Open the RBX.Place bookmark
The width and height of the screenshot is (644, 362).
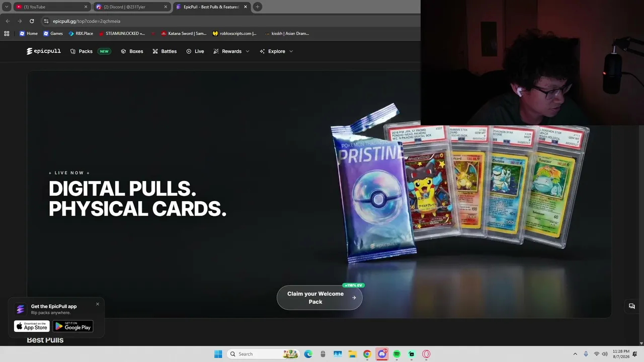(x=80, y=34)
